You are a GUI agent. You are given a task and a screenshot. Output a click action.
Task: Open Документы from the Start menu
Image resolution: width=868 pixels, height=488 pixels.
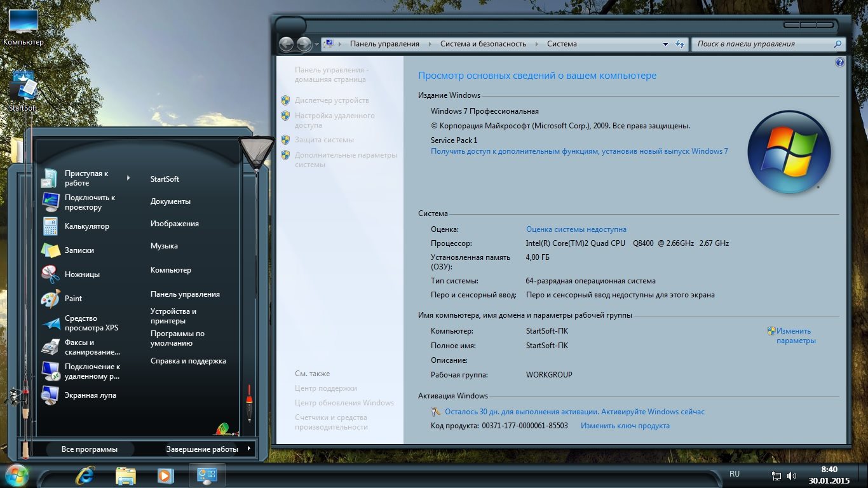tap(170, 201)
